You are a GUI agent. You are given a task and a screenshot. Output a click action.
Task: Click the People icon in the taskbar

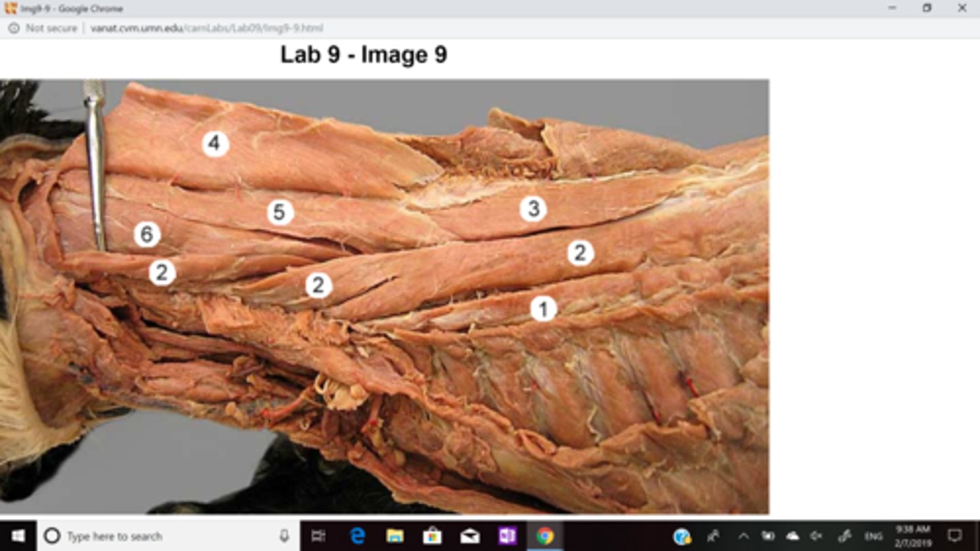click(x=713, y=537)
